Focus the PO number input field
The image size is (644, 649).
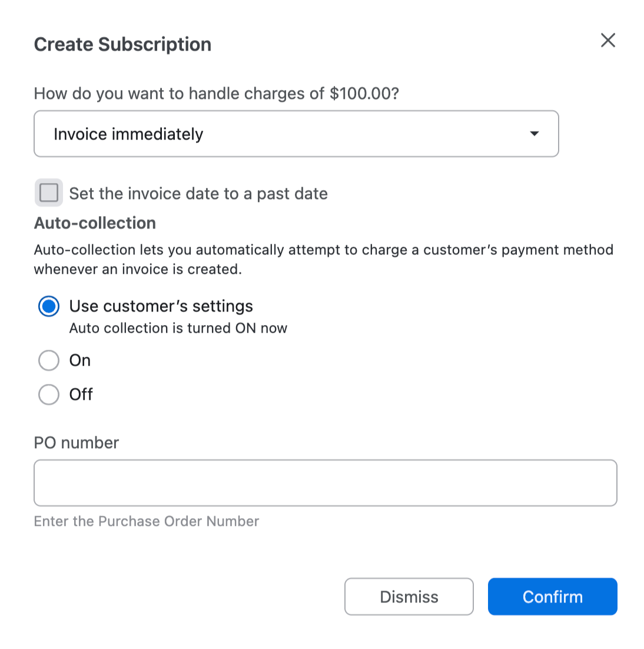(x=325, y=483)
